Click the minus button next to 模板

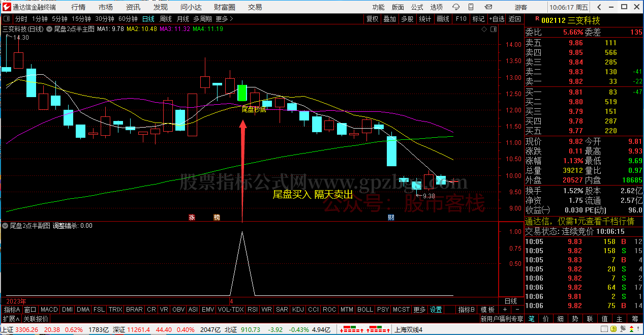(517, 310)
